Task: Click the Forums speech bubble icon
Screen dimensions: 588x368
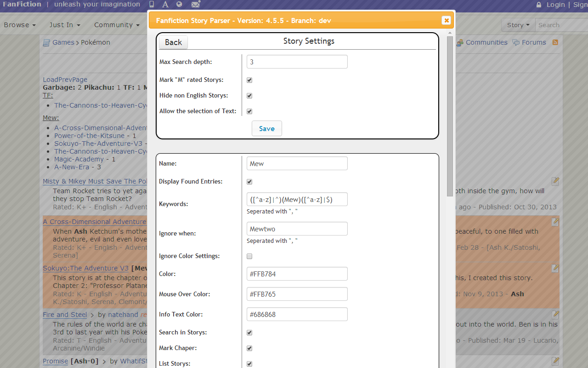Action: coord(516,42)
